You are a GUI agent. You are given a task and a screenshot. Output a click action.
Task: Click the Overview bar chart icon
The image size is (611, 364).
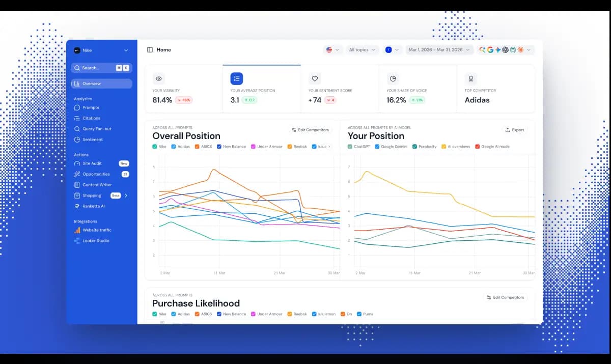pyautogui.click(x=77, y=83)
